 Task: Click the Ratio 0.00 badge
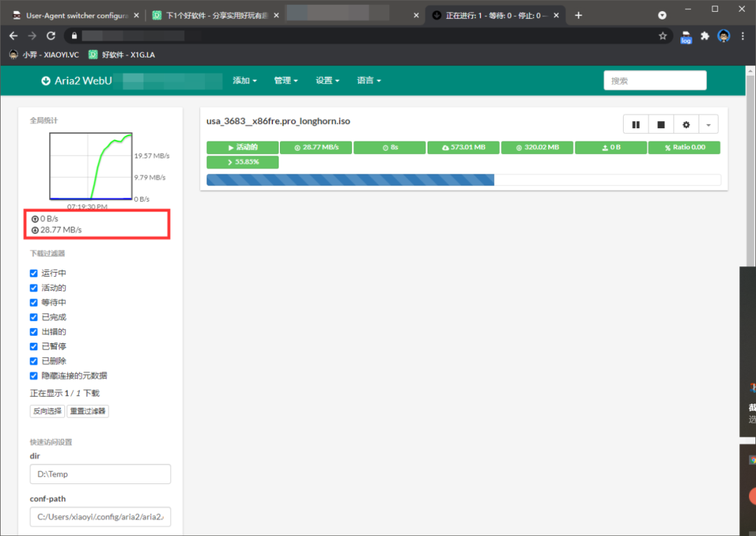pyautogui.click(x=684, y=148)
